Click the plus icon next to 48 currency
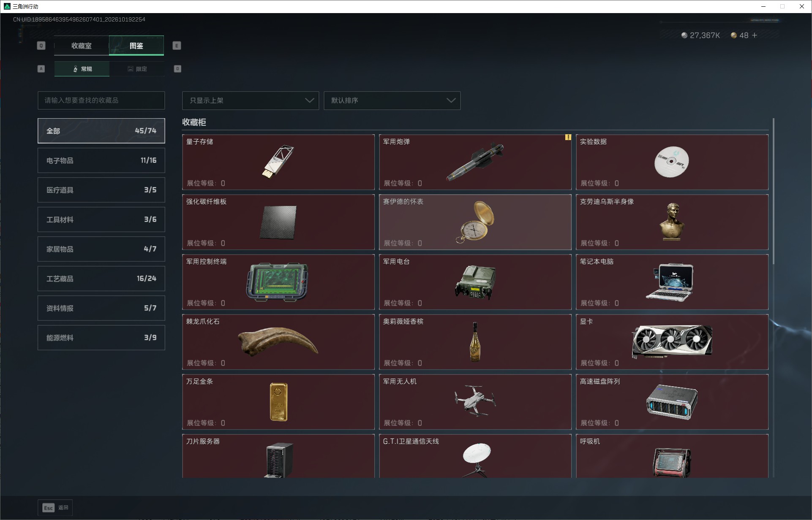Image resolution: width=812 pixels, height=520 pixels. pos(755,35)
